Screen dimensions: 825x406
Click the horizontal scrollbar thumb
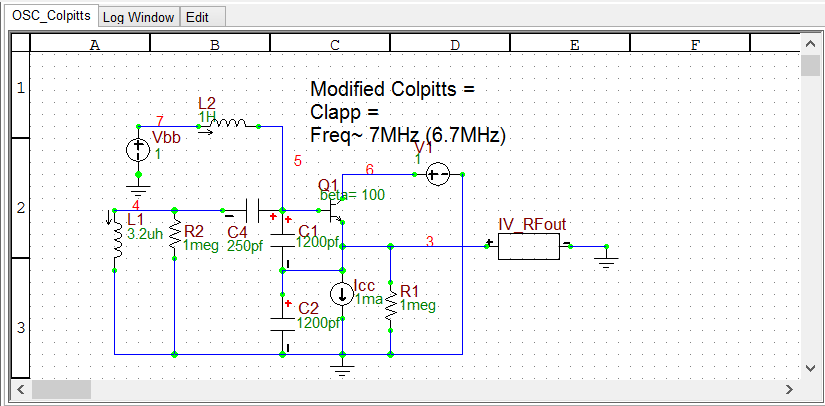61,389
